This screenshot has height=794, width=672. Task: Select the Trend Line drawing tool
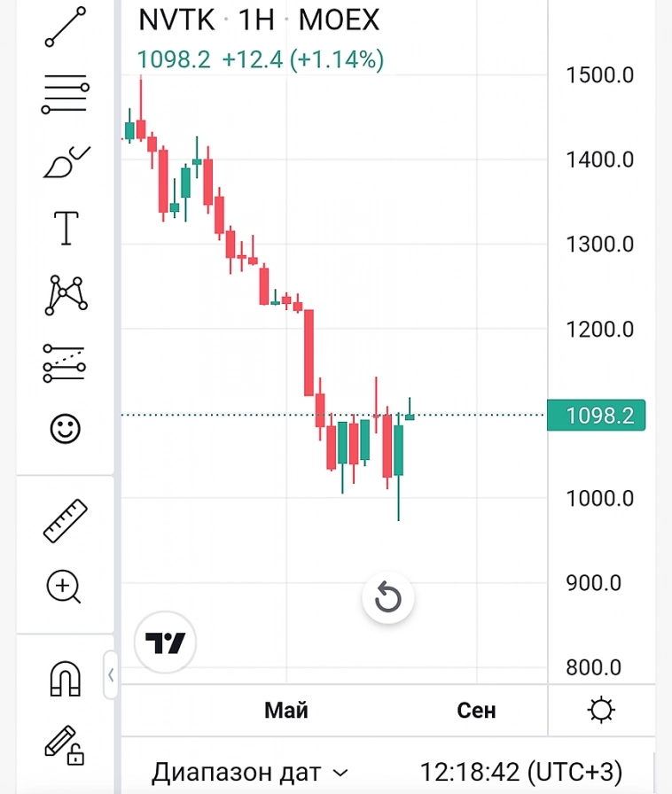[66, 27]
